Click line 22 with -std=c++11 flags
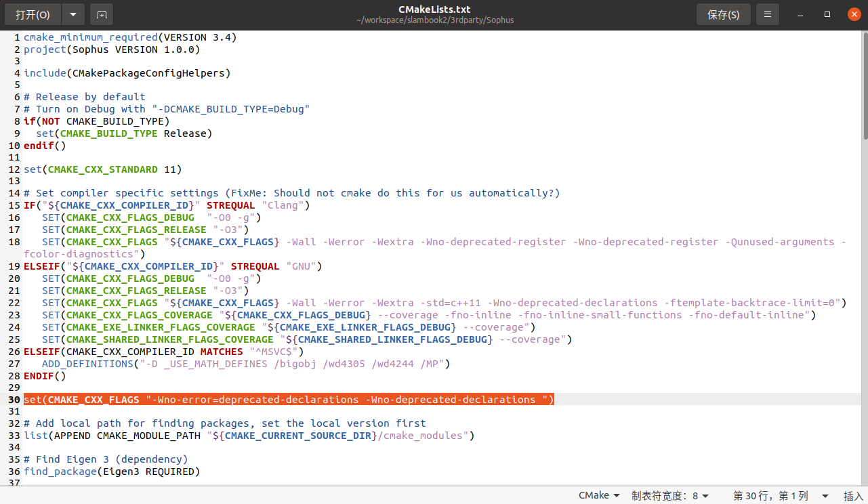 [445, 303]
